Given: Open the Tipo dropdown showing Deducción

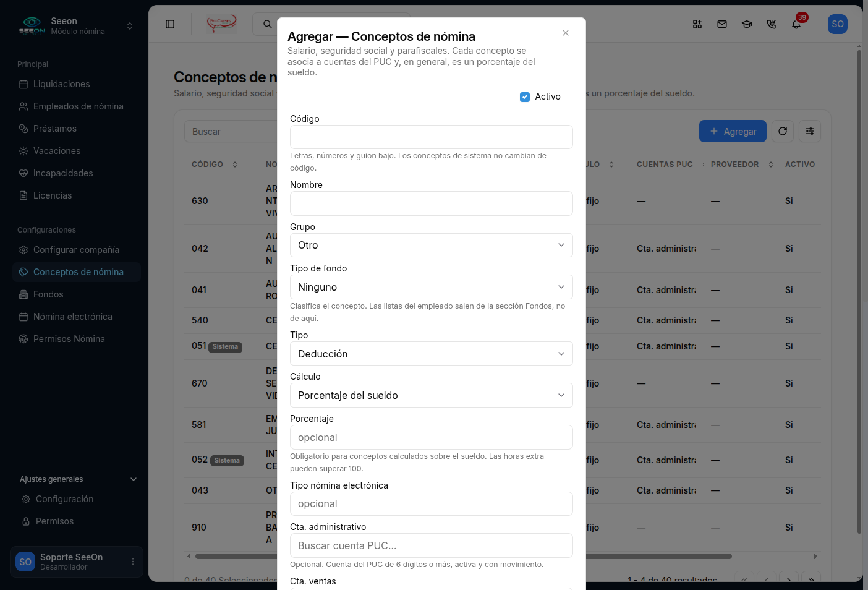Looking at the screenshot, I should (x=432, y=354).
